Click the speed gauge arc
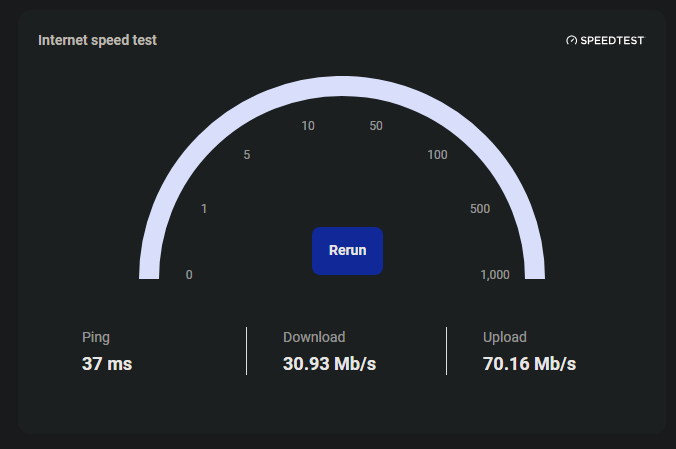The width and height of the screenshot is (676, 449). [x=342, y=86]
